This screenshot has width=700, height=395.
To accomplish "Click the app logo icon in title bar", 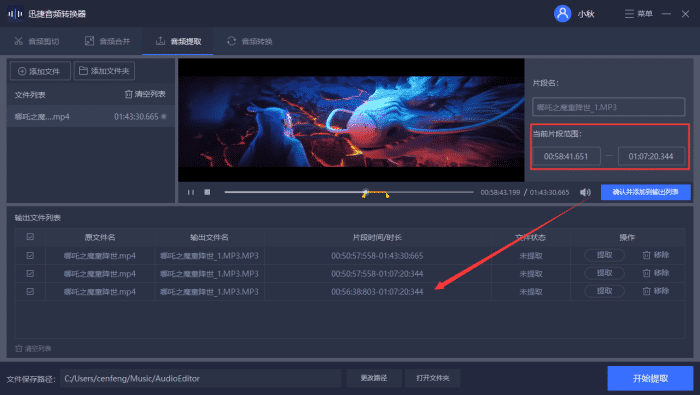I will click(x=15, y=14).
